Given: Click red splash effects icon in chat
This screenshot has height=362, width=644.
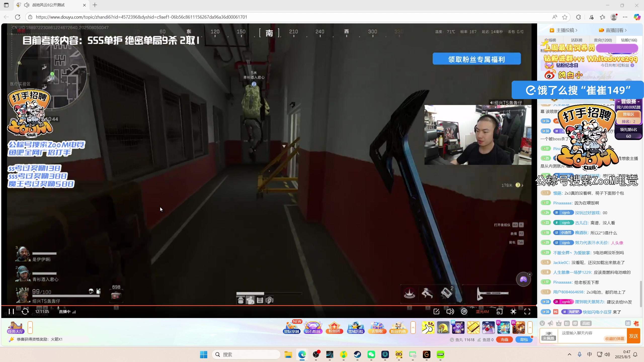Looking at the screenshot, I should point(636,323).
